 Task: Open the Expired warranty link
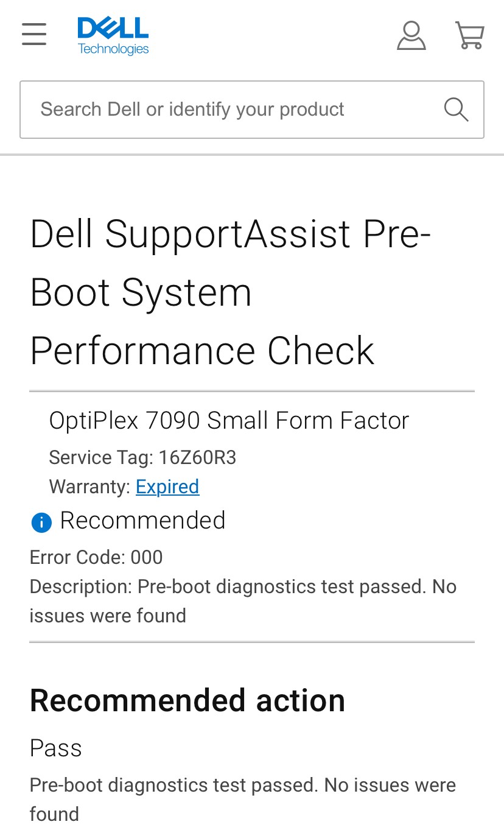(167, 487)
